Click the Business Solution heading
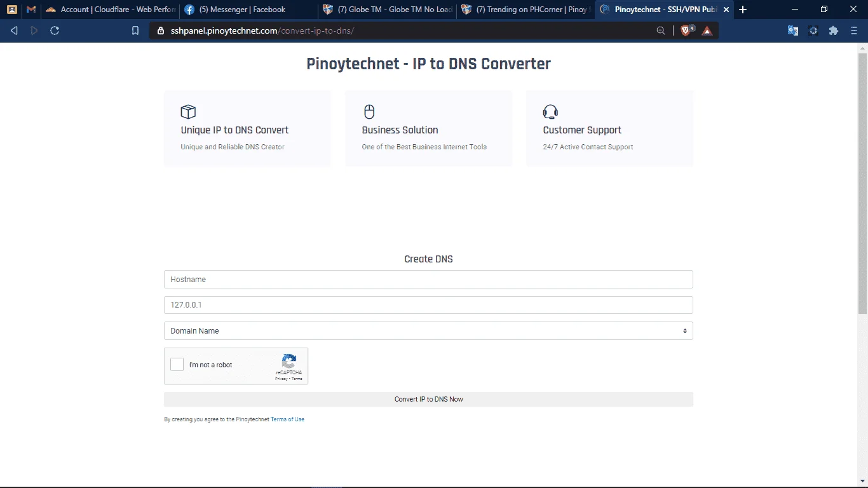Image resolution: width=868 pixels, height=488 pixels. 400,130
